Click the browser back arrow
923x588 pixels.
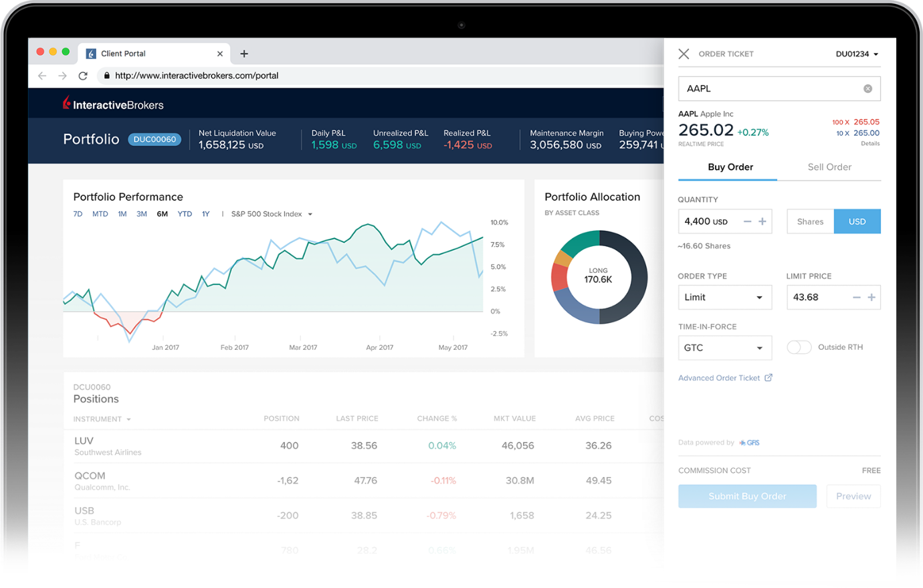tap(42, 76)
